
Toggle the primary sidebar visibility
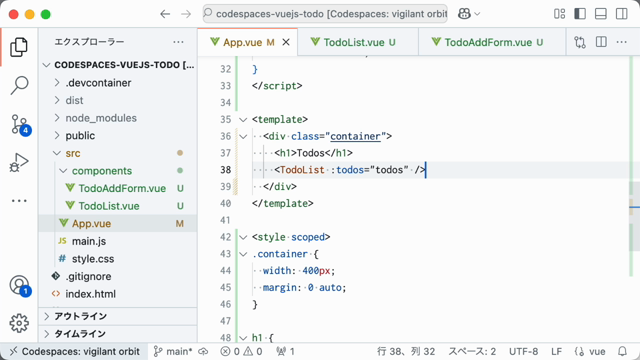click(580, 14)
